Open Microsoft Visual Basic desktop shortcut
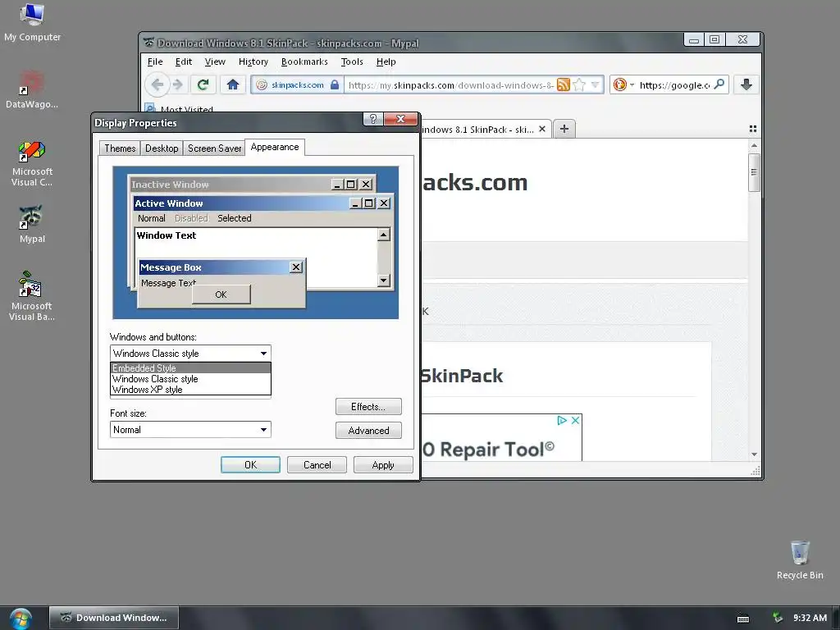 [x=32, y=296]
